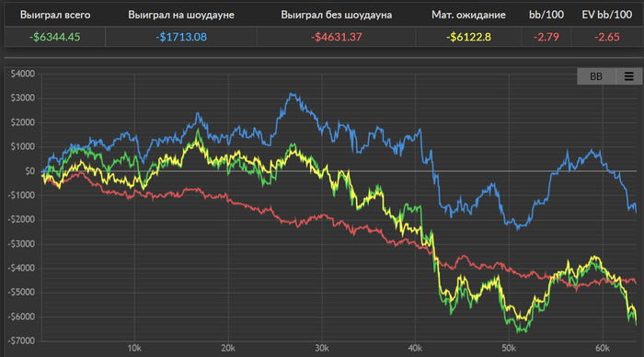Click the 10k x-axis label
Image resolution: width=644 pixels, height=357 pixels.
coord(134,349)
